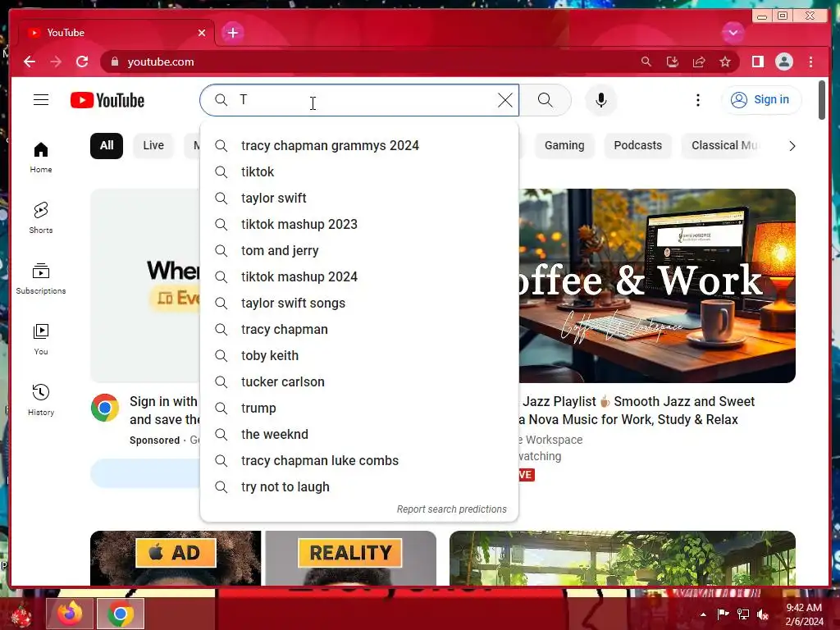Image resolution: width=840 pixels, height=630 pixels.
Task: Open the Chrome profile avatar
Action: pos(783,62)
